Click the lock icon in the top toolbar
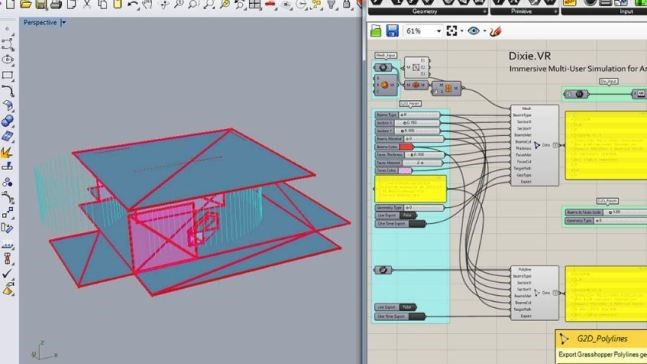Viewport: 647px width, 364px height. click(x=347, y=5)
